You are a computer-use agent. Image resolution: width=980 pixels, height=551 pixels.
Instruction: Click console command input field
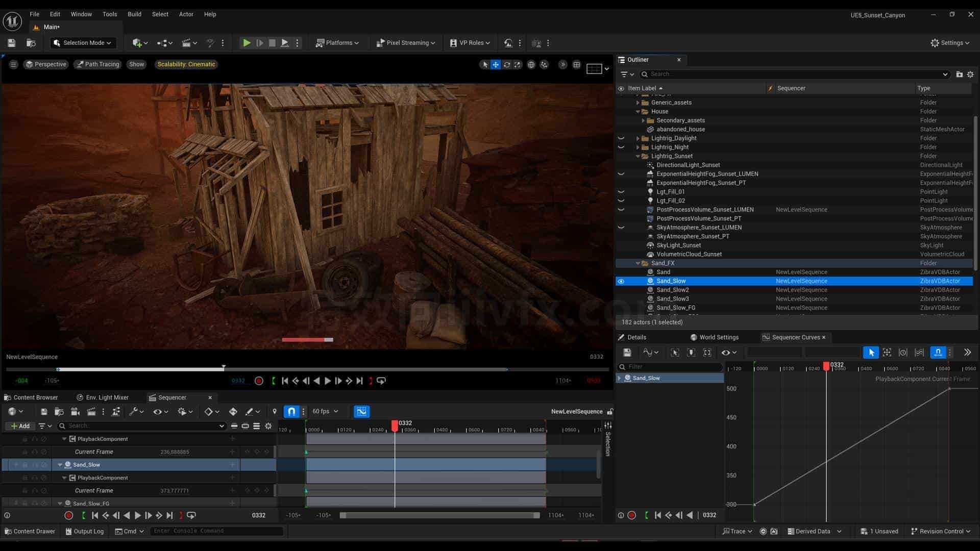(x=217, y=531)
